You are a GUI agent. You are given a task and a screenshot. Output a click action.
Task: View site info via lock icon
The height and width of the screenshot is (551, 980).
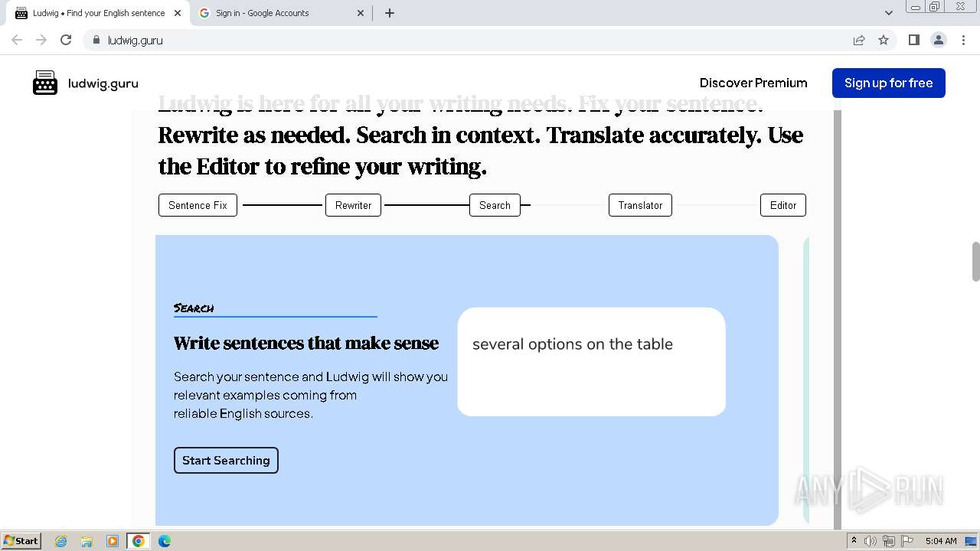pyautogui.click(x=96, y=40)
